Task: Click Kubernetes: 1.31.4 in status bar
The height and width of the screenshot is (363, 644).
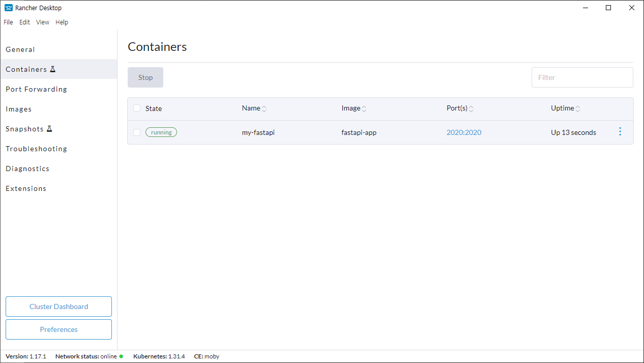Action: click(159, 356)
